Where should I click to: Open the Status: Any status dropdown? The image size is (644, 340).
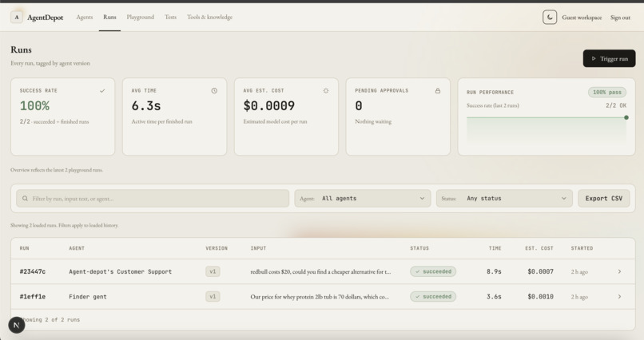click(504, 199)
